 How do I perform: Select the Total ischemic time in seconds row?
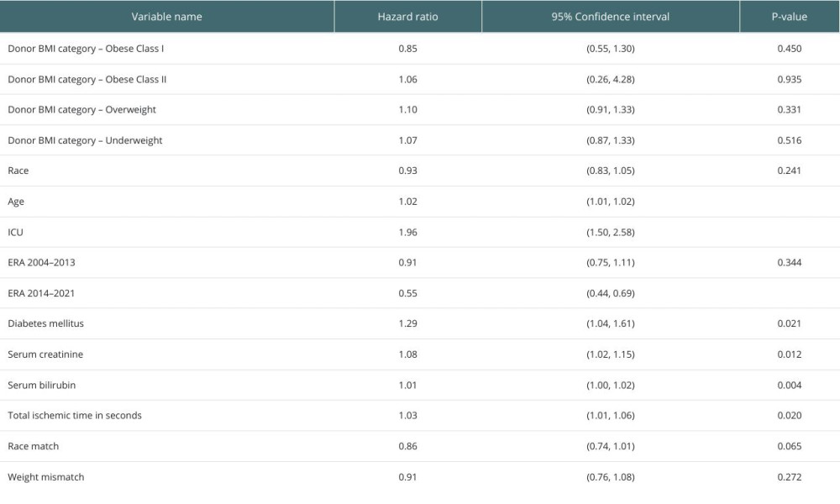click(420, 416)
